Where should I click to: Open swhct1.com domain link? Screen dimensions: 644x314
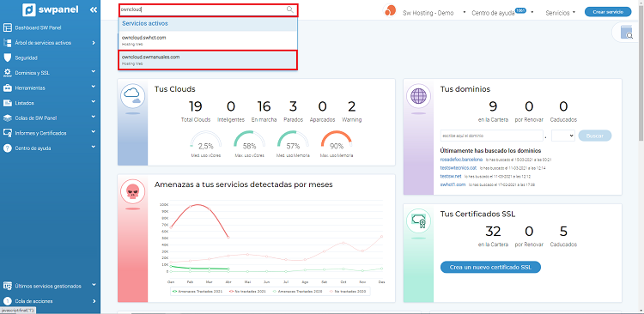point(453,184)
